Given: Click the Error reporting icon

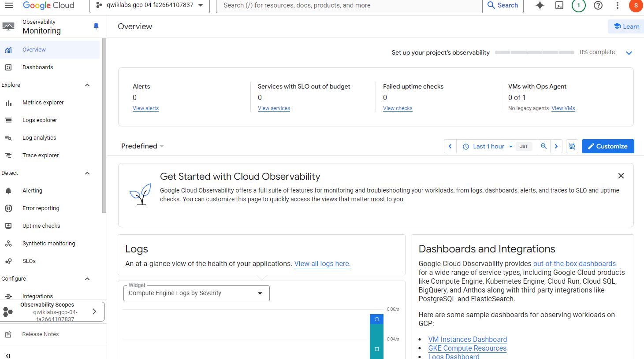Looking at the screenshot, I should click(x=8, y=208).
